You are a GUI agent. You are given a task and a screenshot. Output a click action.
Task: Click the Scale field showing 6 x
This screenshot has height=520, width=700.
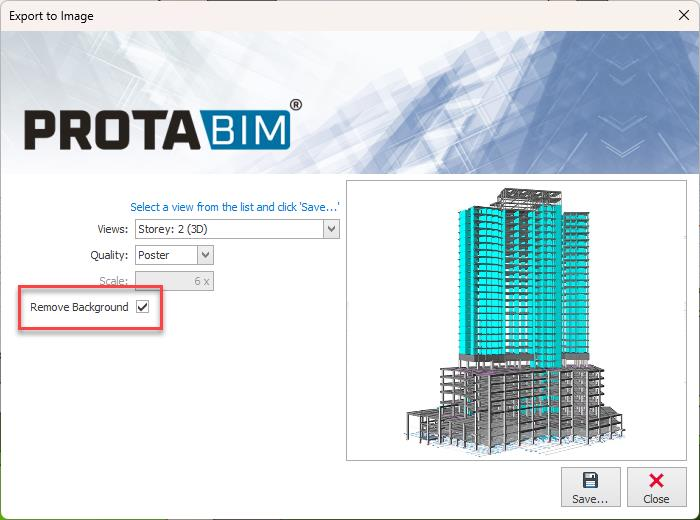173,281
